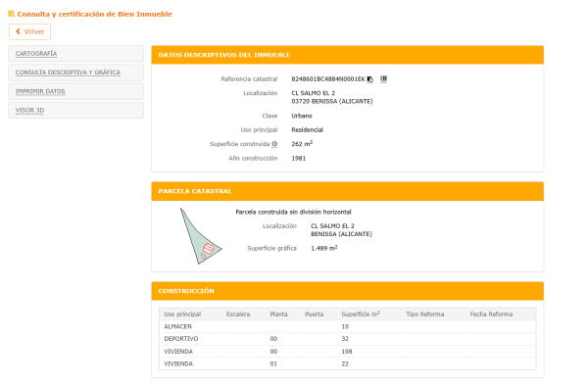Go back with the Volver button
Viewport: 588px width, 387px height.
tap(30, 32)
